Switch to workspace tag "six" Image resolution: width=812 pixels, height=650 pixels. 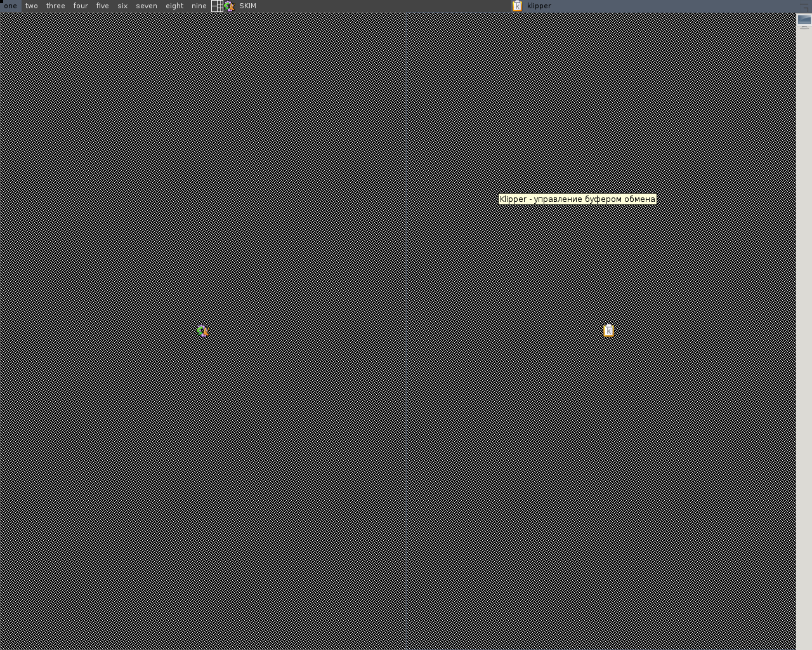pos(122,6)
